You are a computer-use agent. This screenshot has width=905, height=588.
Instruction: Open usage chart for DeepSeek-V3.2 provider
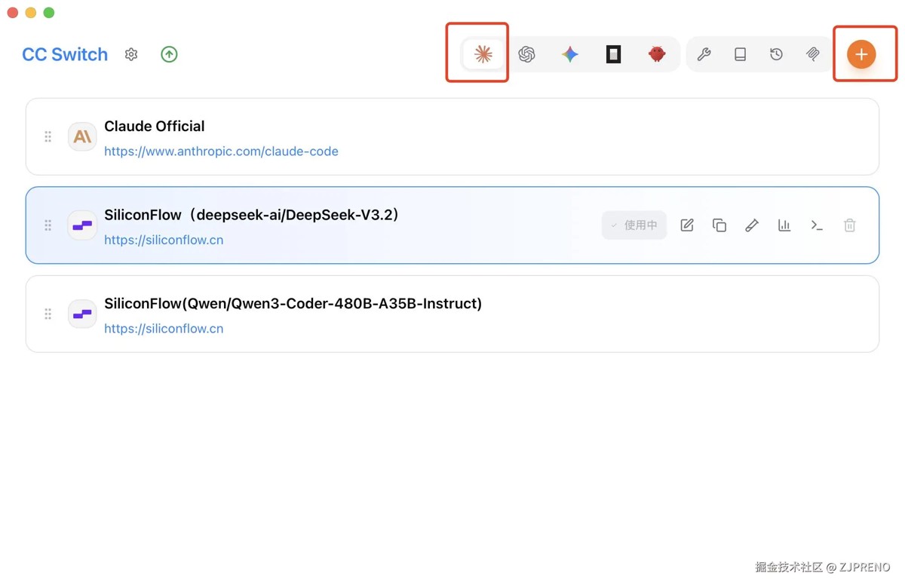tap(784, 225)
